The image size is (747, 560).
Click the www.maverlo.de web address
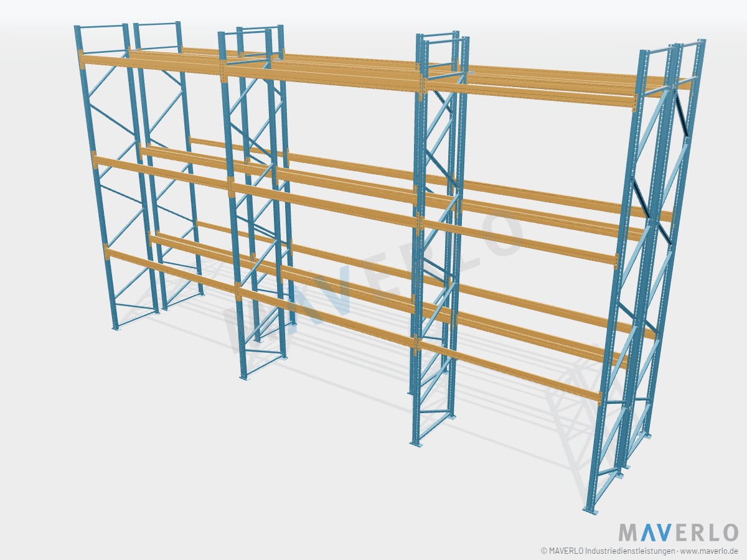pyautogui.click(x=710, y=551)
